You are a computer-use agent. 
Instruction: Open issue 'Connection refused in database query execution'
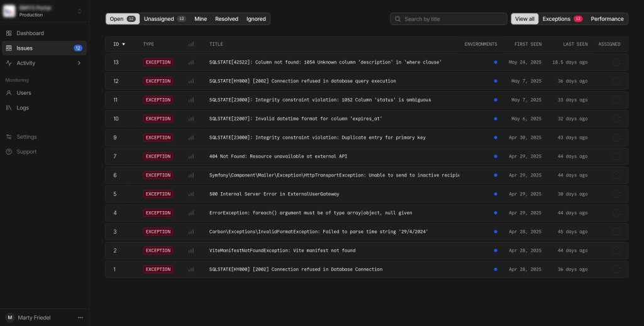[303, 81]
